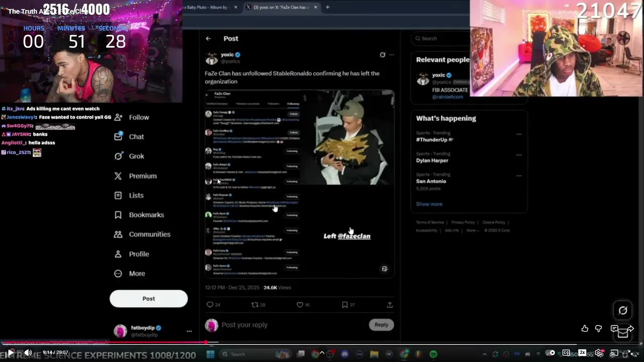The height and width of the screenshot is (362, 644).
Task: Bookmark the post
Action: (x=345, y=305)
